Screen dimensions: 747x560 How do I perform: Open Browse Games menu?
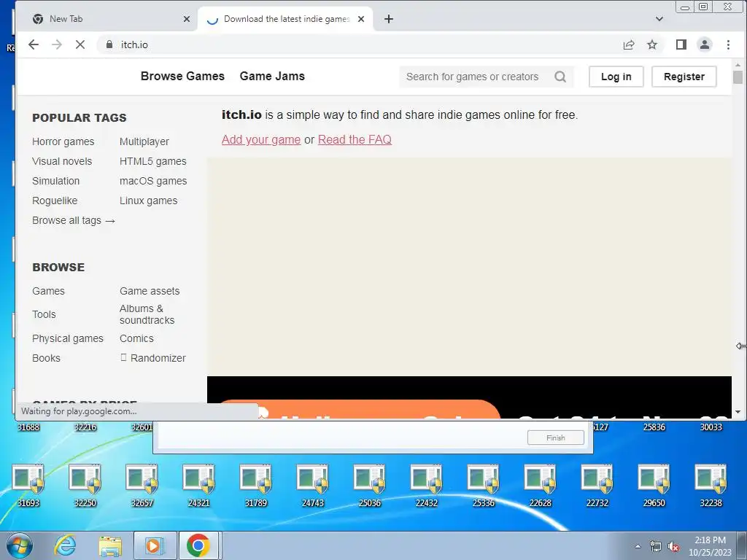pyautogui.click(x=182, y=76)
